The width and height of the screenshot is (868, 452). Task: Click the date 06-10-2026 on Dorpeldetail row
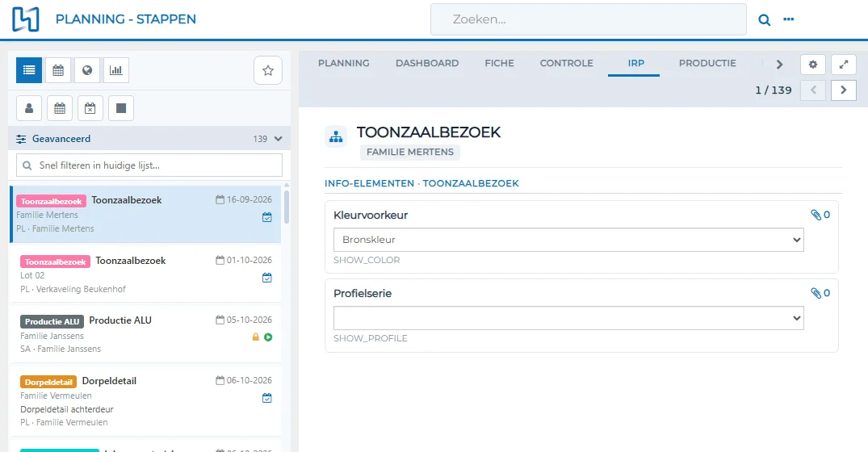pos(249,381)
